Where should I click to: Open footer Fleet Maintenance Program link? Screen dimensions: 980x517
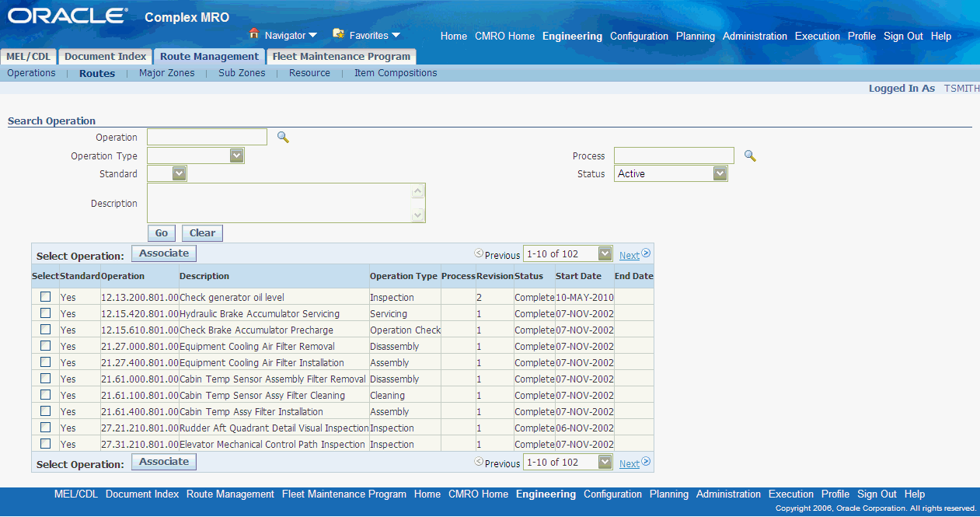(344, 494)
